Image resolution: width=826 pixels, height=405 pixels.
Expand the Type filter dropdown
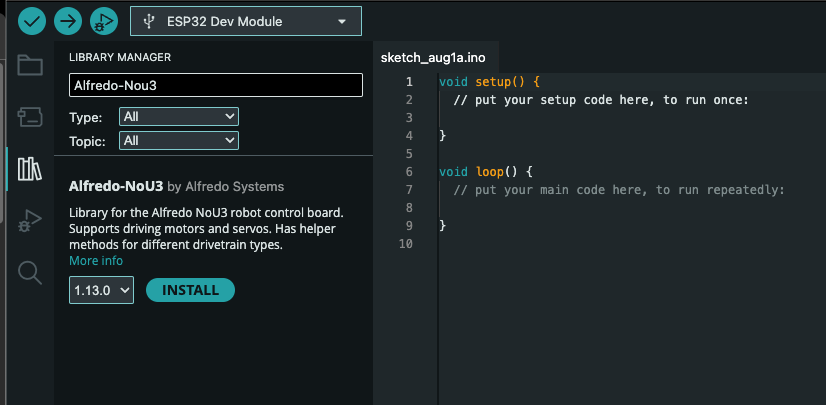tap(179, 116)
